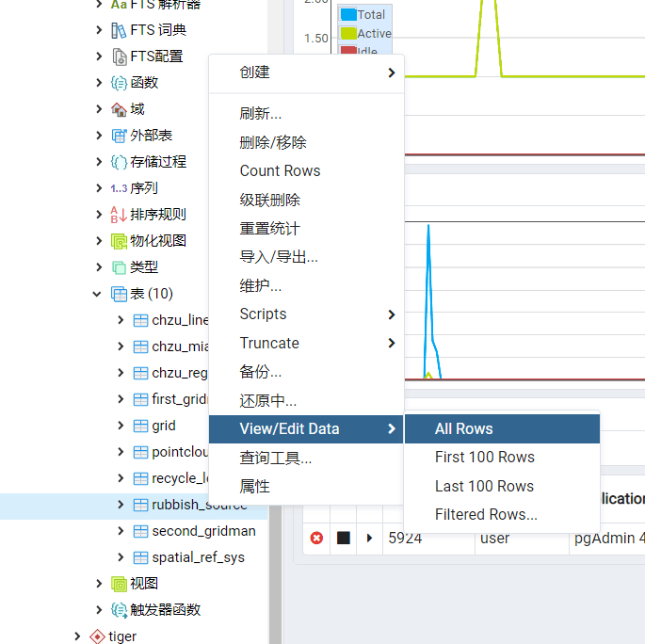Select Last 100 Rows submenu item
This screenshot has width=645, height=644.
[x=502, y=486]
